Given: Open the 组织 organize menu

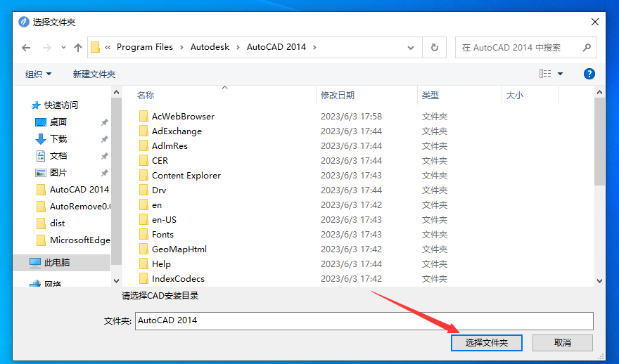Looking at the screenshot, I should [x=38, y=74].
